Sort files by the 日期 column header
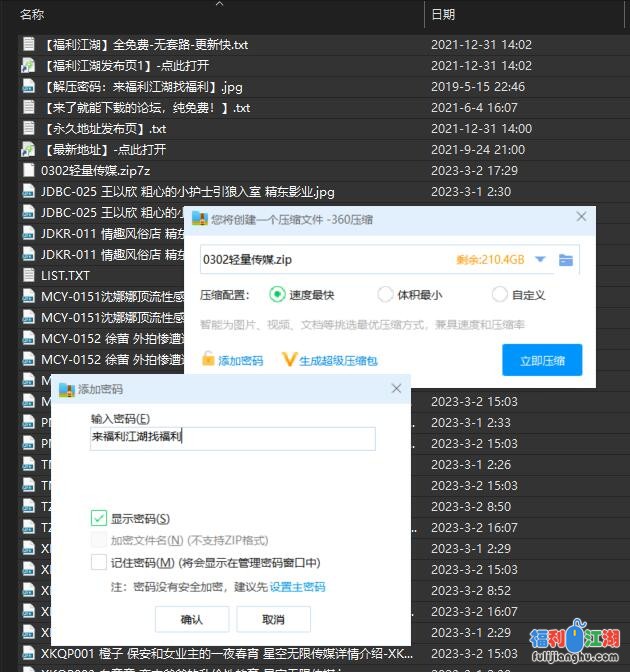 pyautogui.click(x=443, y=14)
